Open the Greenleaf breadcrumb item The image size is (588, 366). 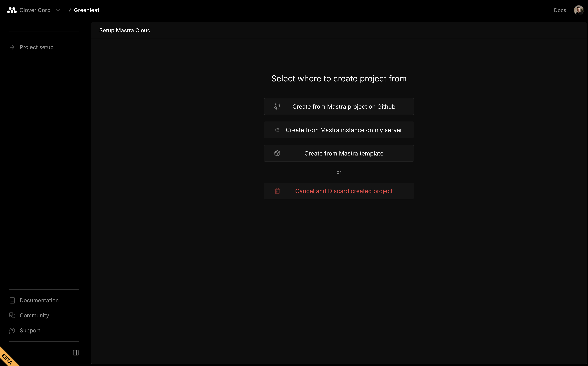coord(87,10)
